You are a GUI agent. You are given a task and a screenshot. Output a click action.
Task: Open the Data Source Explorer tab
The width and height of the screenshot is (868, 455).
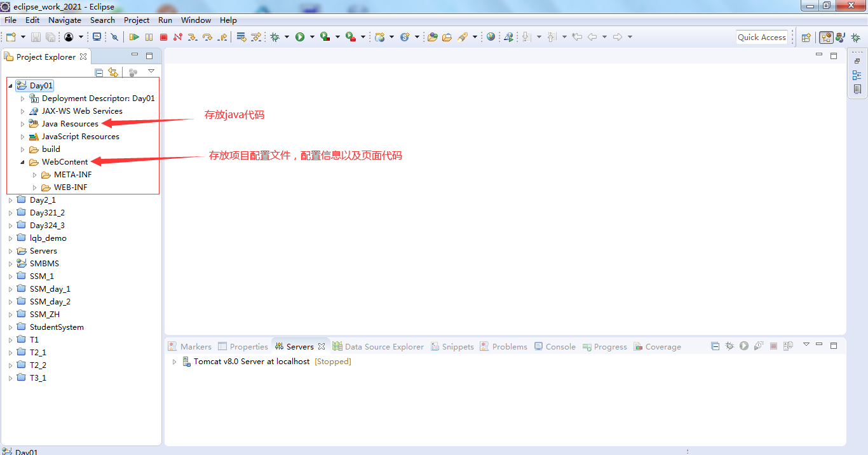378,346
